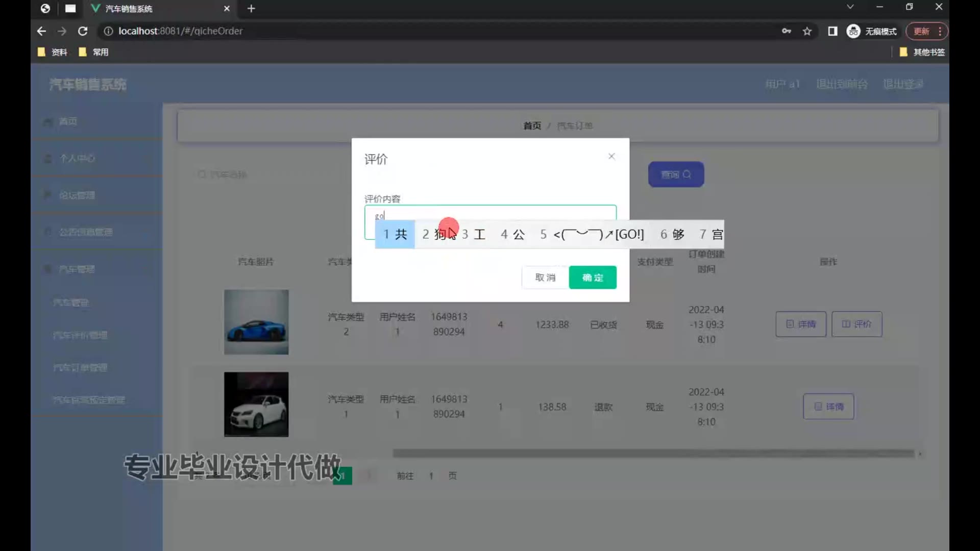Screen dimensions: 980x551
Task: Click 详情 button for the 1233.88 order
Action: coord(801,324)
